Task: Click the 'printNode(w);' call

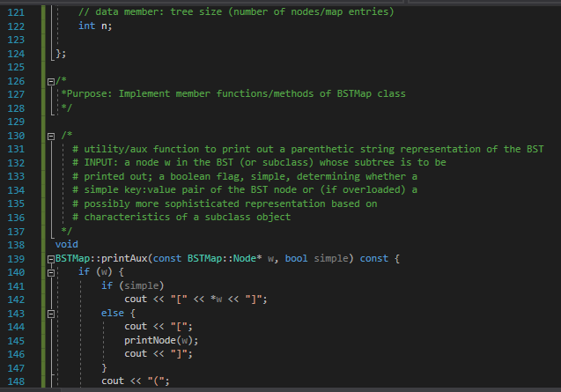Action: [x=161, y=340]
